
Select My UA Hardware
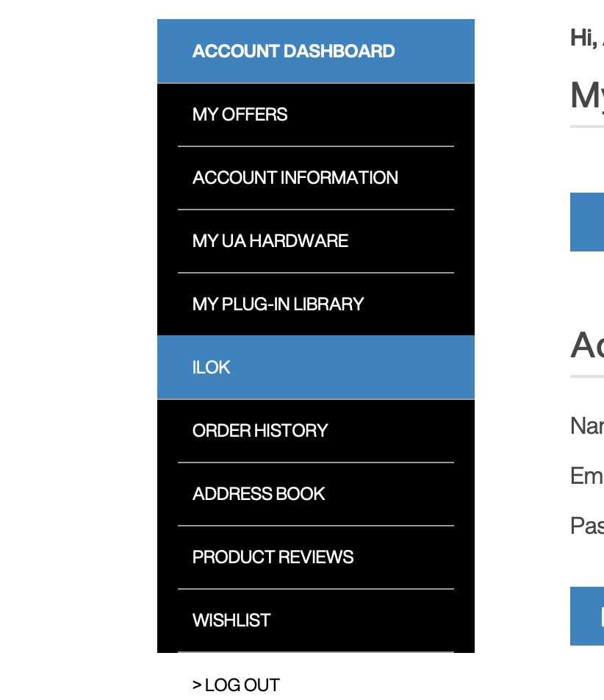pyautogui.click(x=316, y=241)
